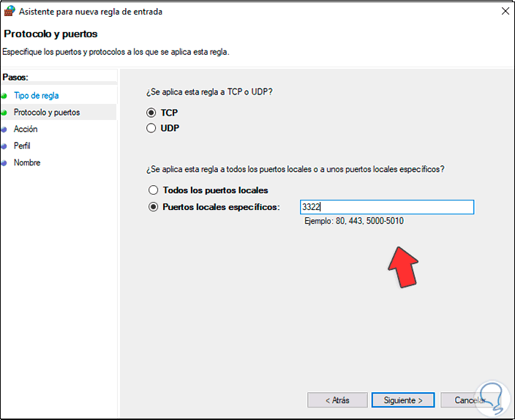Viewport: 515px width, 420px height.
Task: Click the green bullet beside Protocolo y puertos
Action: 4,112
